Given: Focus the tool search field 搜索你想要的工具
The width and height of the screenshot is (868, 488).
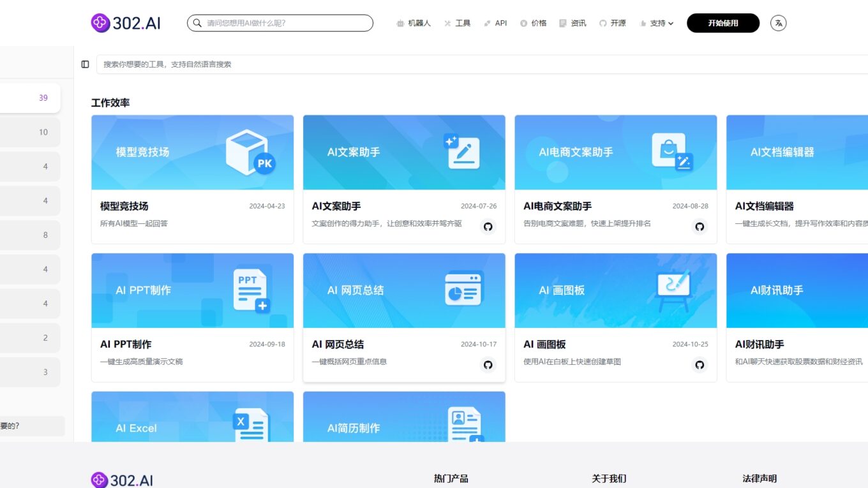Looking at the screenshot, I should point(482,64).
